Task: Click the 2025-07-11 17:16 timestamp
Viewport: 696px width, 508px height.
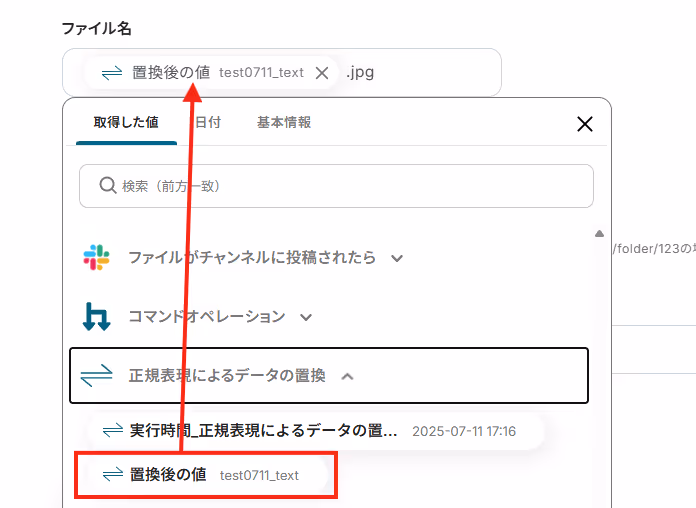Action: tap(464, 431)
